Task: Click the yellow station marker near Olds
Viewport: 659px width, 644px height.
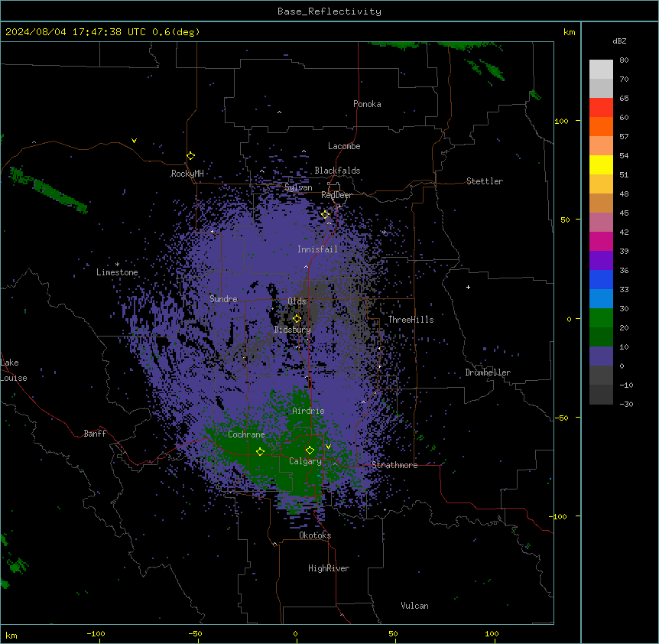Action: (297, 319)
